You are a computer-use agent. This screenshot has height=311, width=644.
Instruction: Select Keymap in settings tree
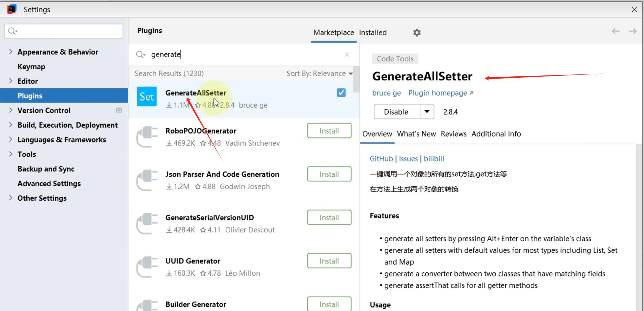pyautogui.click(x=31, y=66)
